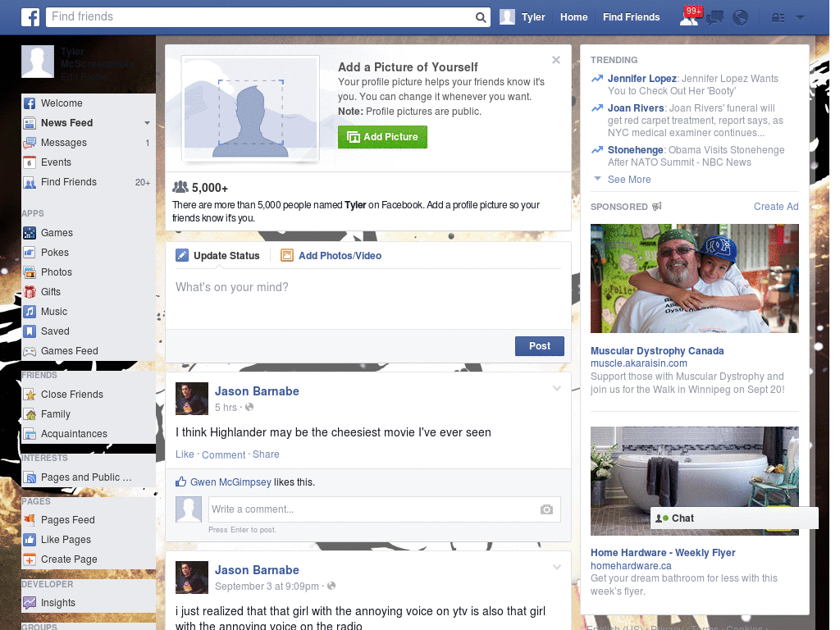Select the Update Status tab
This screenshot has height=630, width=840.
click(x=217, y=256)
